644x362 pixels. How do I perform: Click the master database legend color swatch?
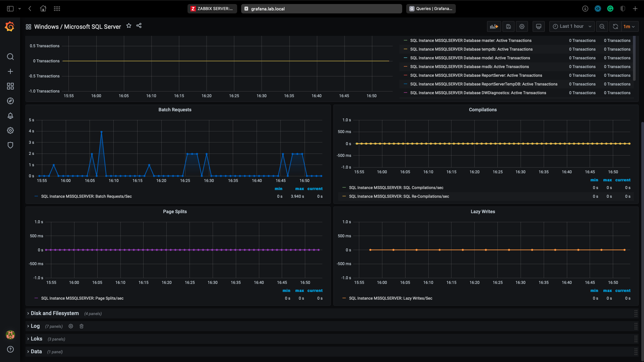click(405, 41)
